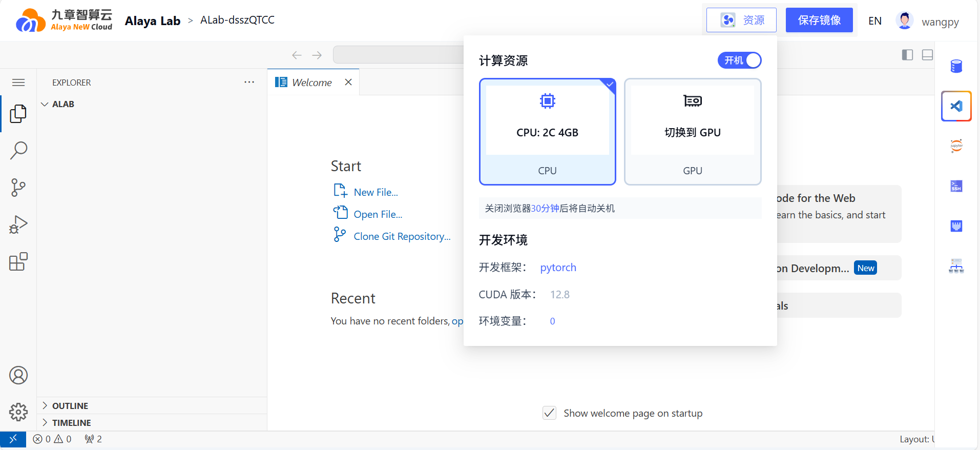Click the 保存镜像 button
The image size is (980, 450).
pyautogui.click(x=819, y=20)
